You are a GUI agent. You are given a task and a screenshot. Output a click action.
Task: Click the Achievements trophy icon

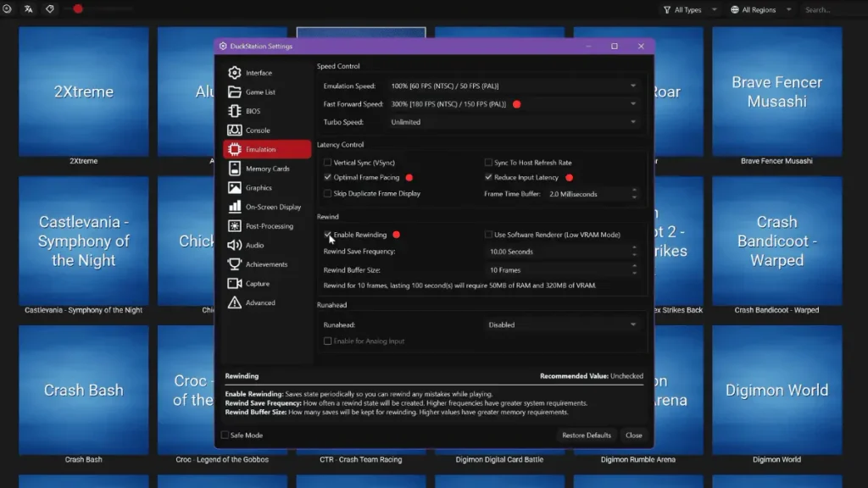pos(235,264)
